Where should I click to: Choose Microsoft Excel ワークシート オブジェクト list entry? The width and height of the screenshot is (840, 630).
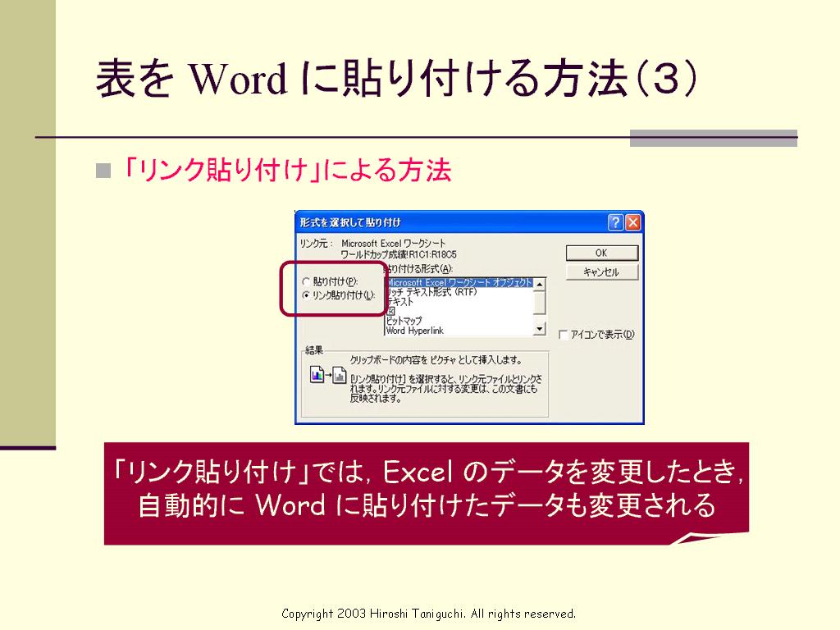pos(459,282)
